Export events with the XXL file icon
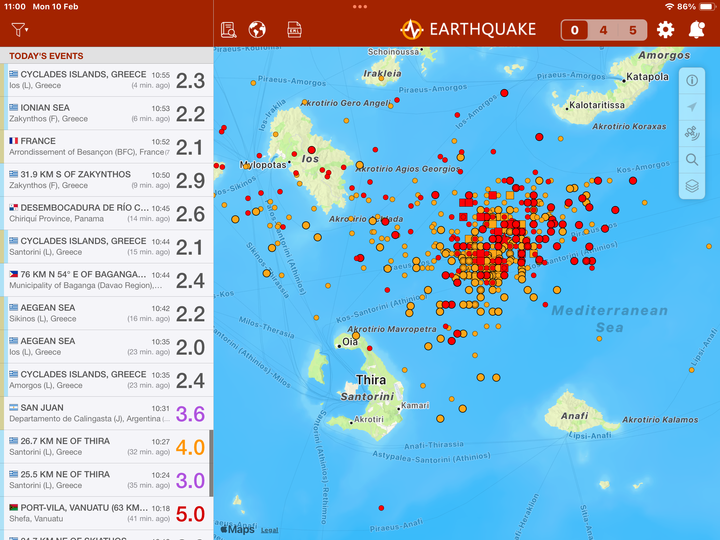This screenshot has width=720, height=540. pyautogui.click(x=295, y=30)
